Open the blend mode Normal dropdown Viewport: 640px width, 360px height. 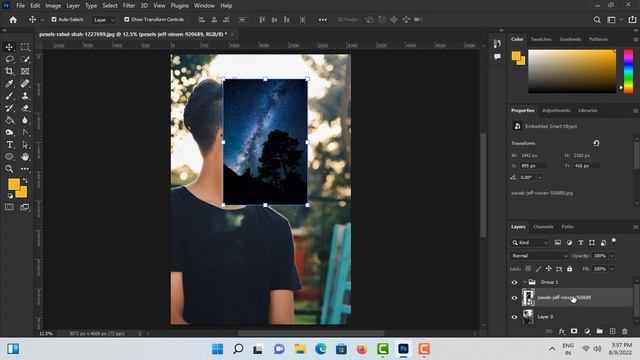(539, 256)
